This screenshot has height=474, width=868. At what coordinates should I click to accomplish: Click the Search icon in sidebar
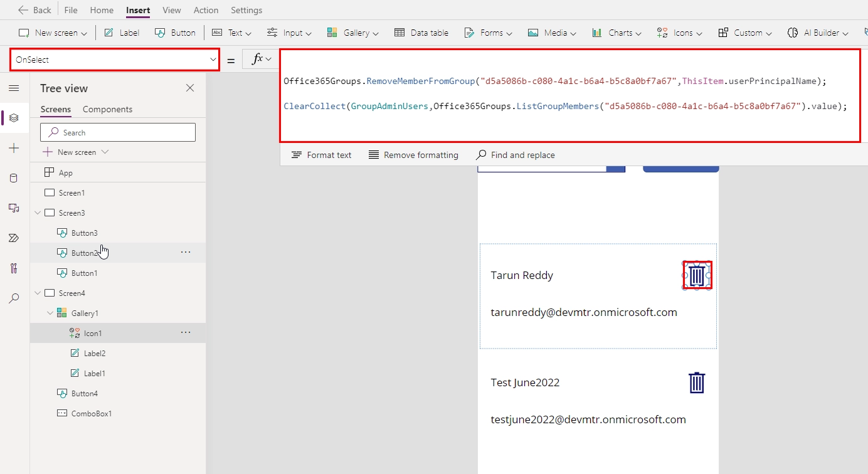14,298
